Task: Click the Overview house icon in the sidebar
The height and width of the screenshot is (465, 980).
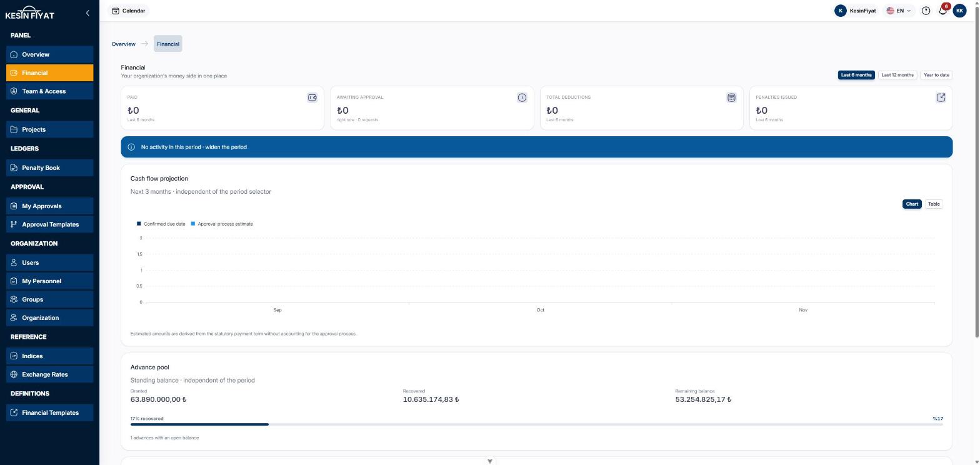Action: (x=14, y=54)
